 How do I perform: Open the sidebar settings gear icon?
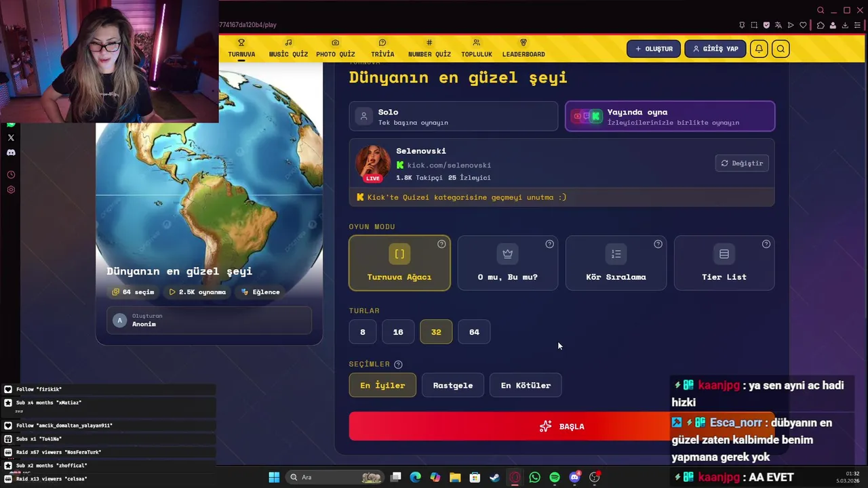[x=11, y=190]
